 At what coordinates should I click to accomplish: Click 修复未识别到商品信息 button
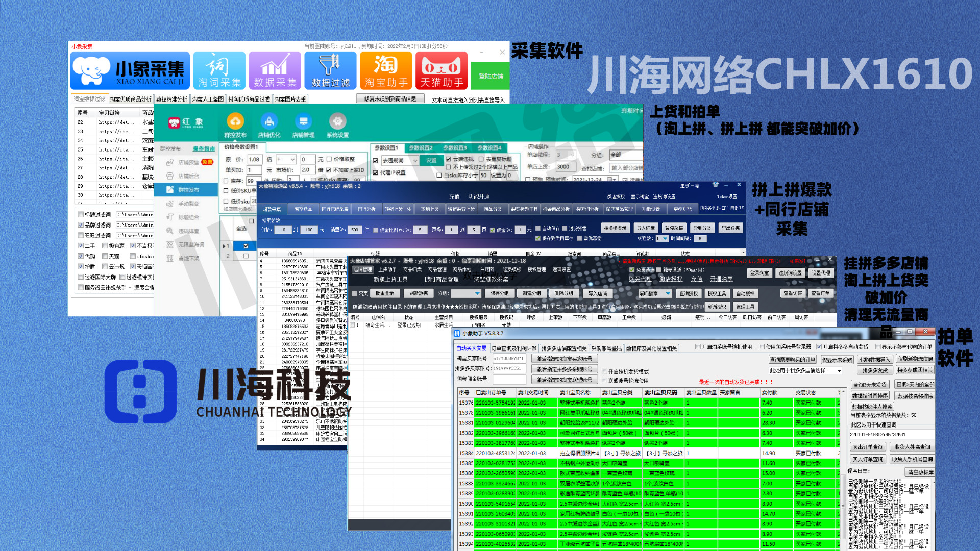[x=390, y=99]
